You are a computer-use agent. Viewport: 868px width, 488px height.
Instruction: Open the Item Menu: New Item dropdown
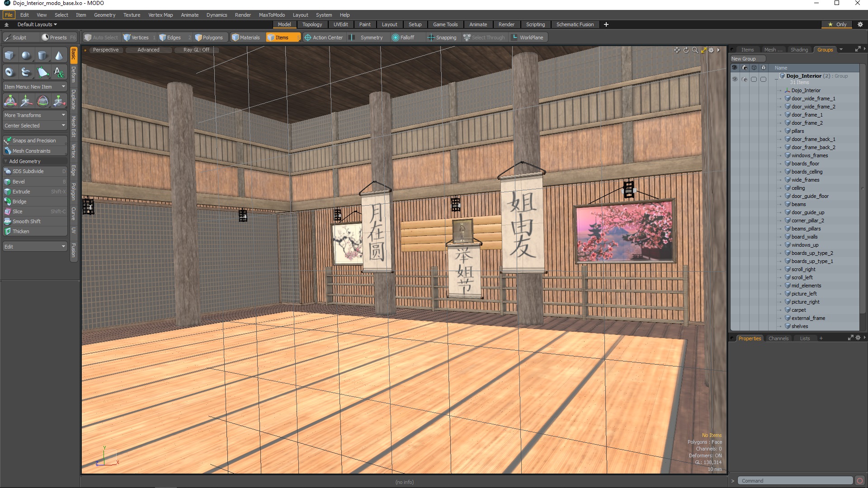[35, 87]
